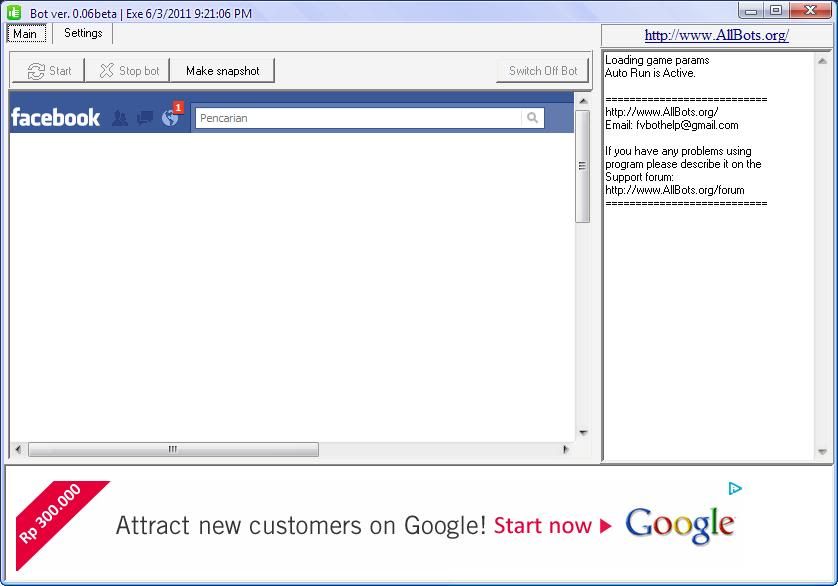Click browser vertical scrollbar down arrow
This screenshot has width=838, height=586.
pos(583,433)
